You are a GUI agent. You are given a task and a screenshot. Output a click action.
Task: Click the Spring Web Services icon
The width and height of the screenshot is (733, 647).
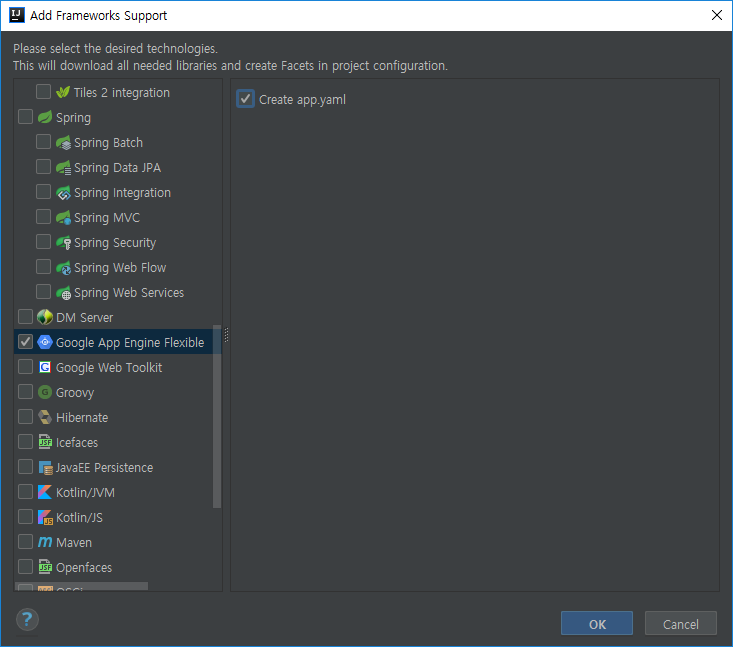[63, 292]
